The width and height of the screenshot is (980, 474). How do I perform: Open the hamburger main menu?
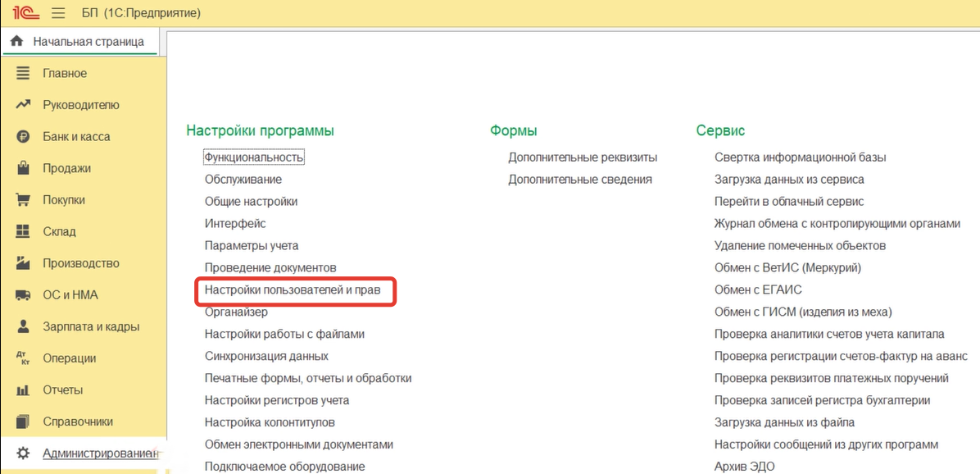click(58, 13)
